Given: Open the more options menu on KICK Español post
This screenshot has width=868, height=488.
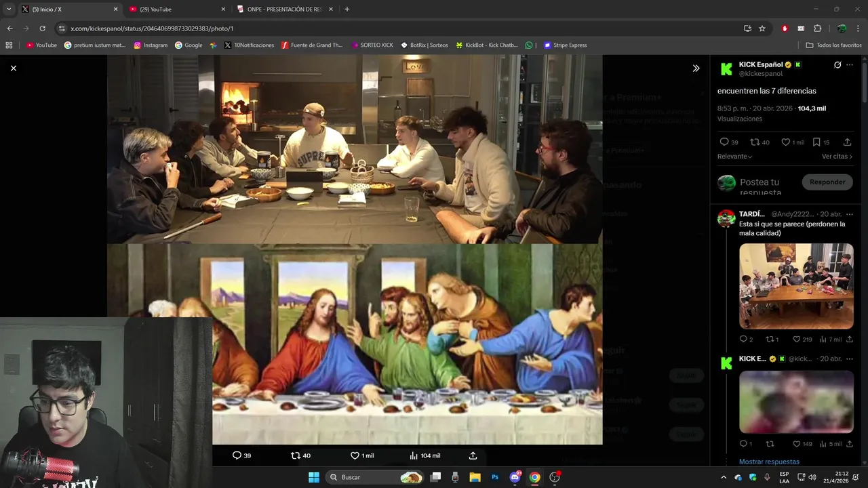Looking at the screenshot, I should coord(850,65).
